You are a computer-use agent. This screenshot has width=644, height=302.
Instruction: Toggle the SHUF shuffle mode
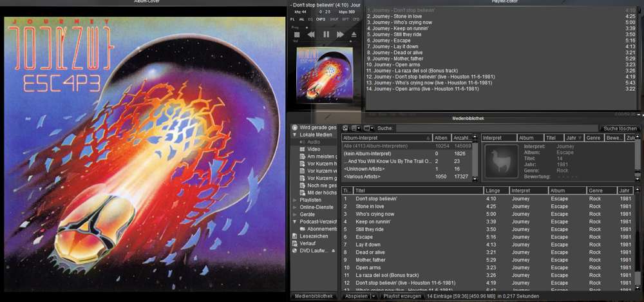click(x=332, y=19)
